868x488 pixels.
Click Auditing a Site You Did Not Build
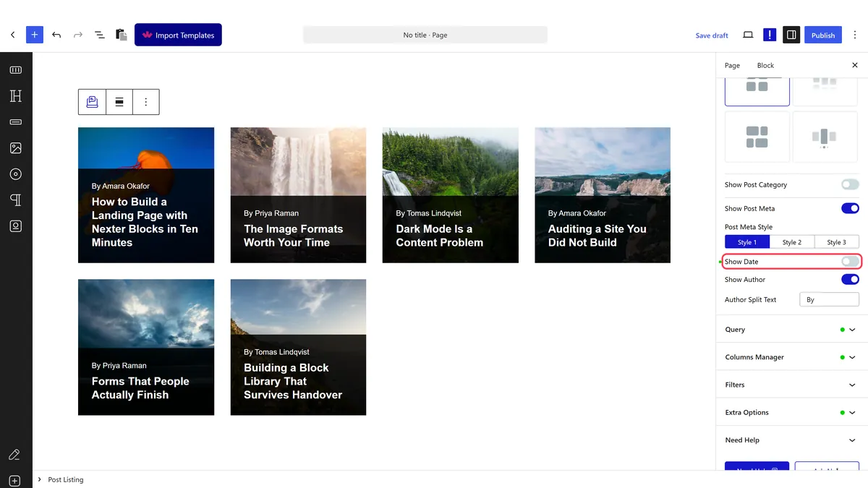coord(597,236)
